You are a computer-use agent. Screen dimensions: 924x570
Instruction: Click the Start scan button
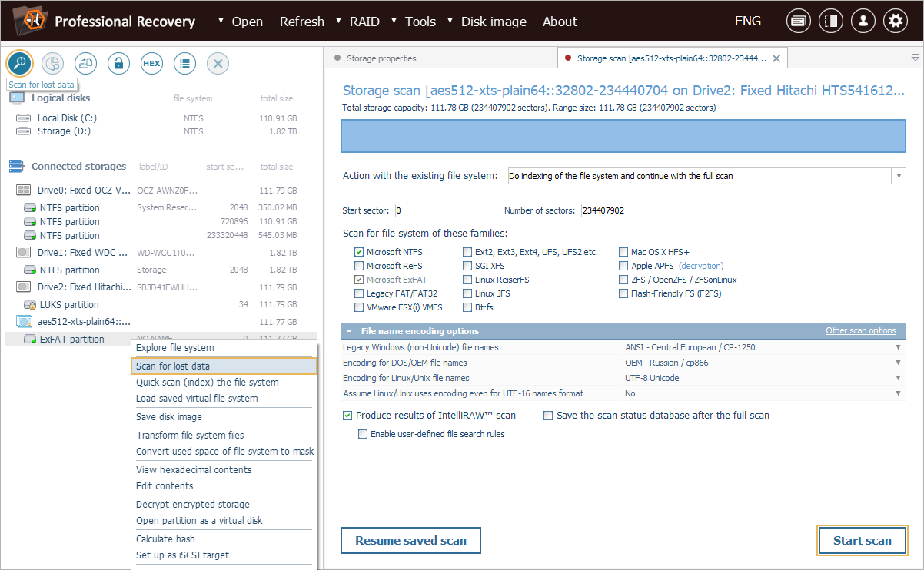point(863,541)
